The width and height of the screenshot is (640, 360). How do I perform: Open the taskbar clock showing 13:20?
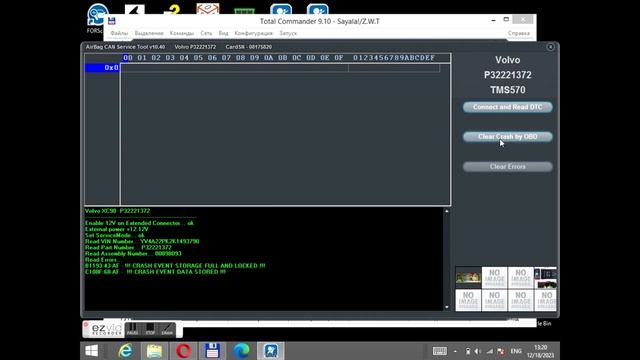[541, 351]
